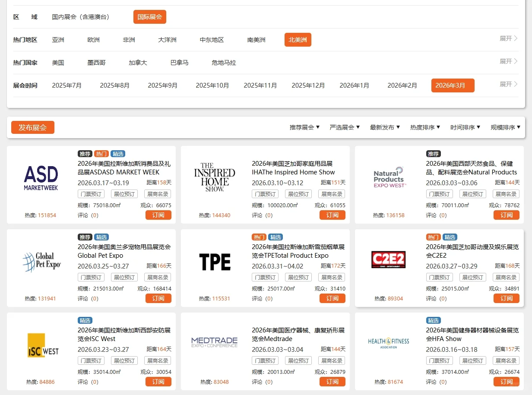The width and height of the screenshot is (532, 395).
Task: Click 展商名录 for HFA Show
Action: point(506,360)
